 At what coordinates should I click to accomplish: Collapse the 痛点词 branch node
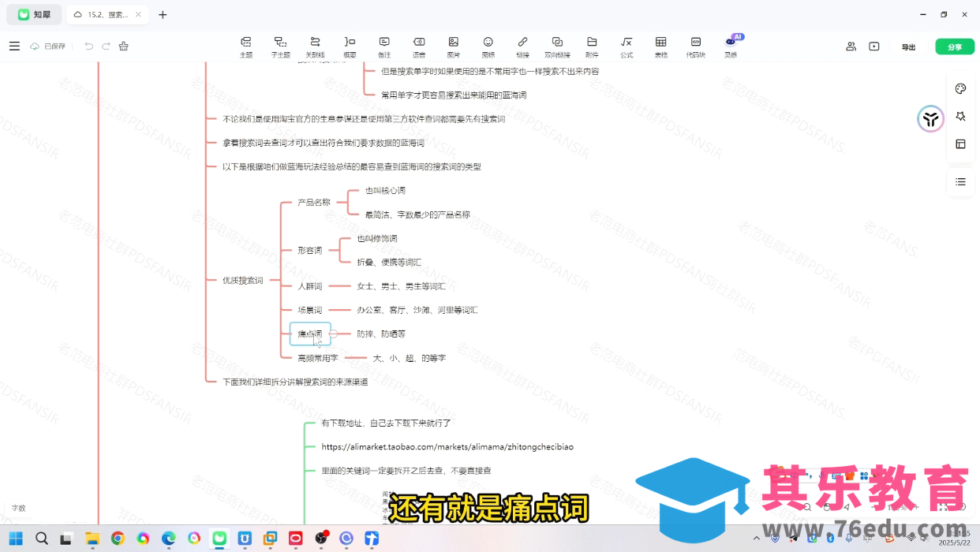[x=334, y=334]
